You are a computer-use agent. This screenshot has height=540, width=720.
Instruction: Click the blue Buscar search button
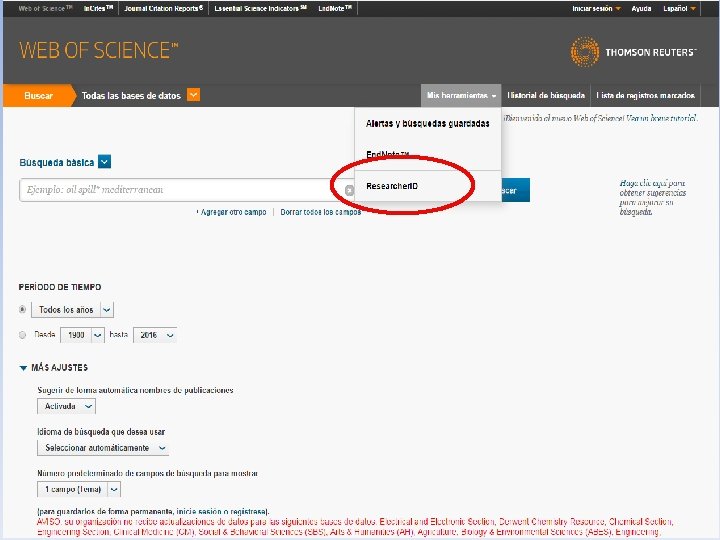(x=515, y=190)
